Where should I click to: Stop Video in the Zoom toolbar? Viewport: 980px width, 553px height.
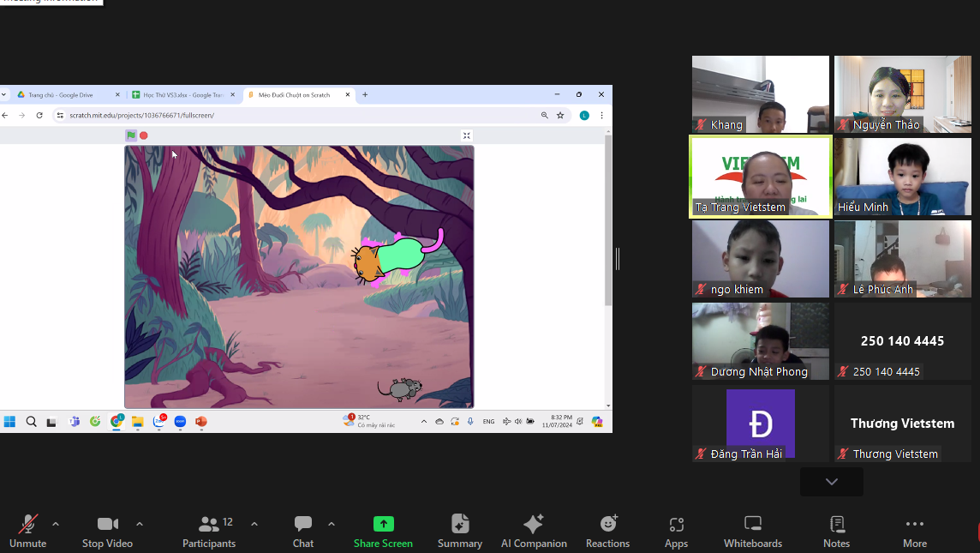[x=107, y=531]
